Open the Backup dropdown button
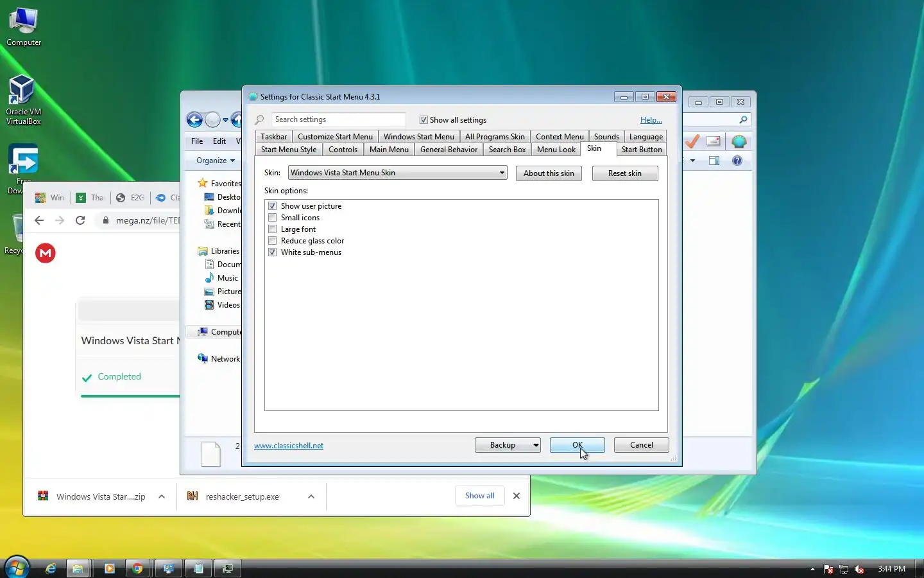Viewport: 924px width, 578px height. [x=535, y=445]
